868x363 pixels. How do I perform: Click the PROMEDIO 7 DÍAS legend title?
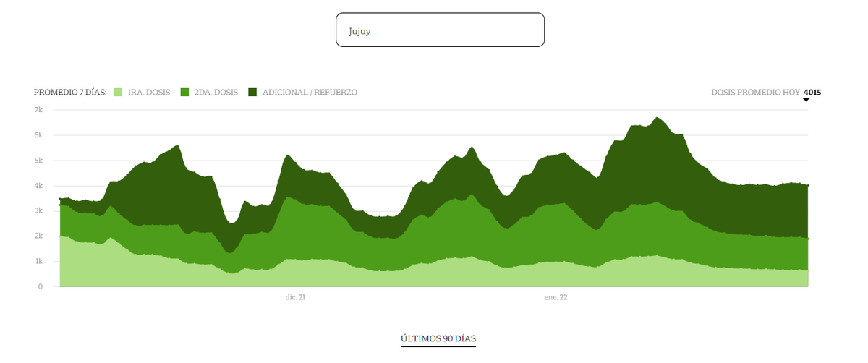click(x=70, y=93)
